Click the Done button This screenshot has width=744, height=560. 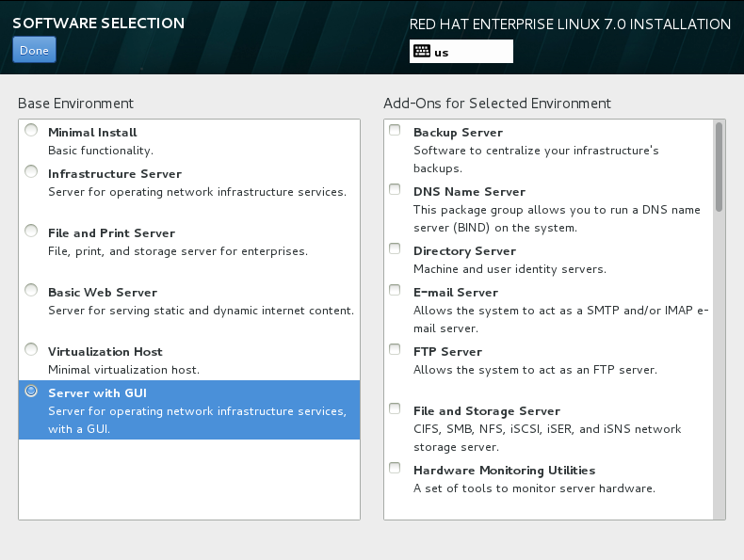[34, 50]
